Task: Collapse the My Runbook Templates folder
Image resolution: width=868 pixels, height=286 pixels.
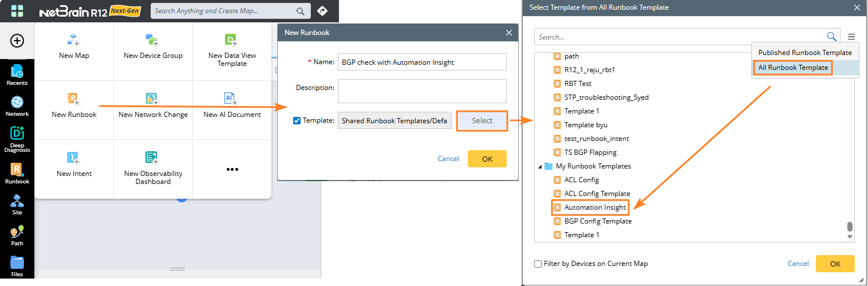Action: [x=539, y=166]
